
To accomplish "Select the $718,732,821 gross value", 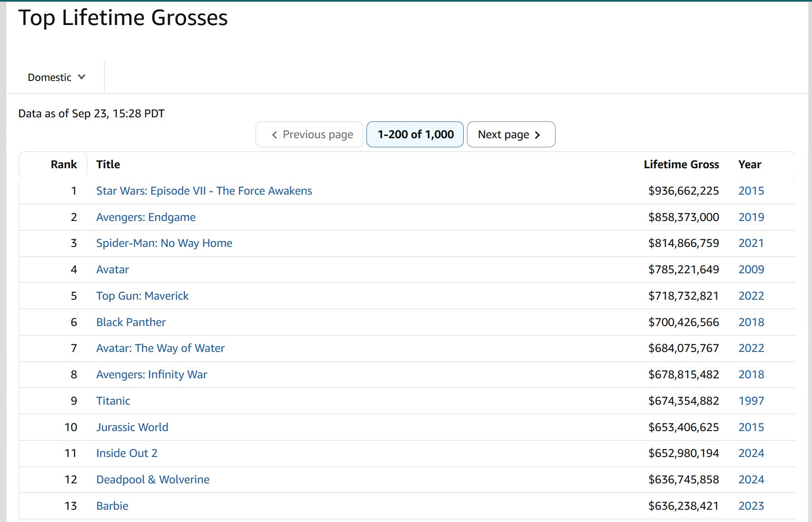I will 683,296.
